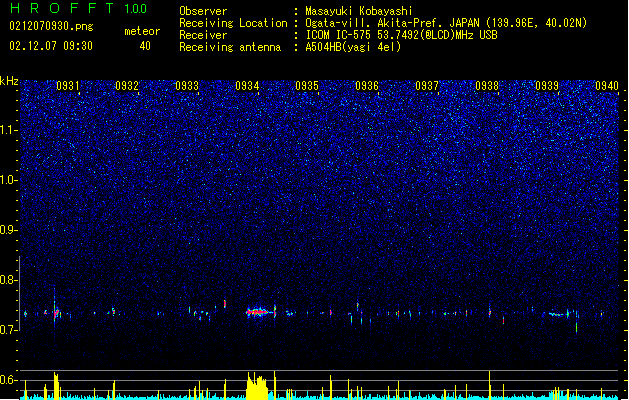Screen dimensions: 629x400
Task: Click the 0938 time marker
Action: (x=487, y=86)
